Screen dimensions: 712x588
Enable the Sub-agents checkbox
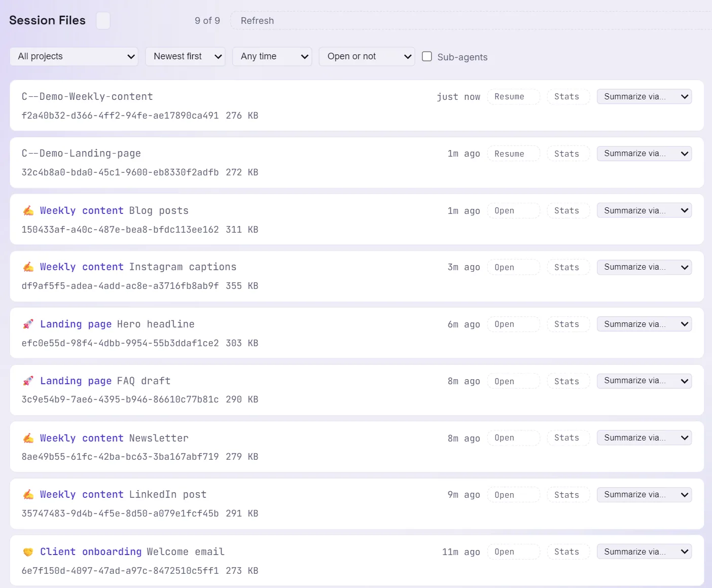427,56
